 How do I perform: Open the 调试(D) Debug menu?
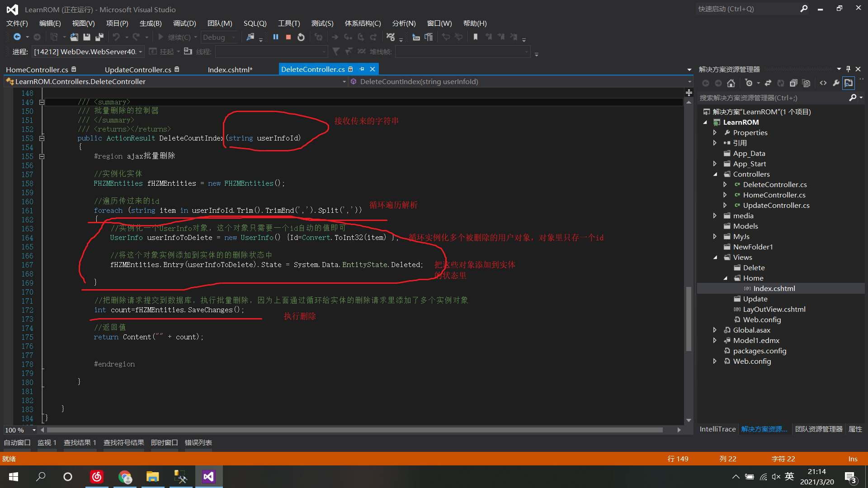[184, 23]
